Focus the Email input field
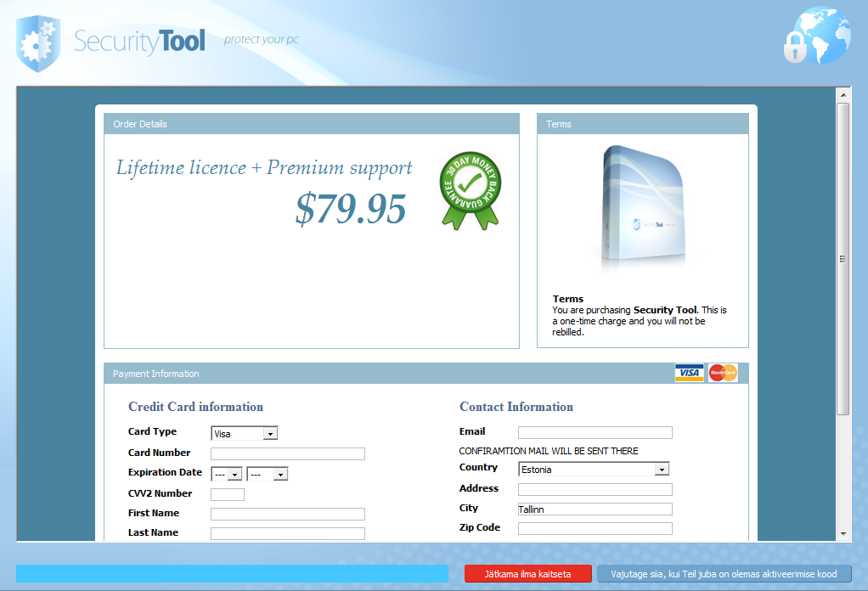Viewport: 868px width, 591px height. pos(595,433)
